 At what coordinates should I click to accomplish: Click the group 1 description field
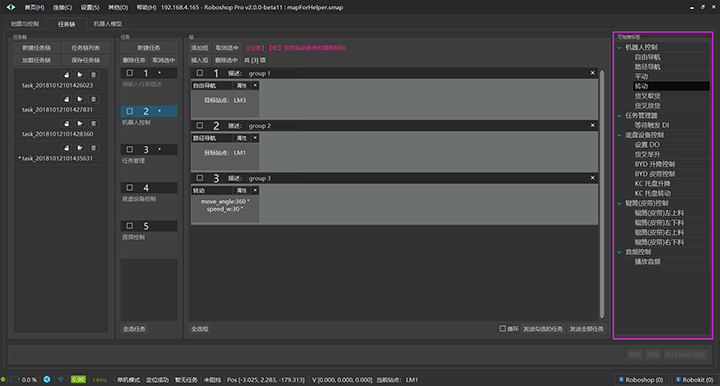pos(274,73)
